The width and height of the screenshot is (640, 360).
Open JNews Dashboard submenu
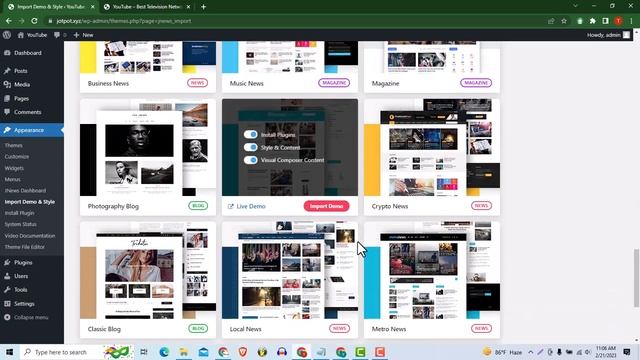pos(25,191)
